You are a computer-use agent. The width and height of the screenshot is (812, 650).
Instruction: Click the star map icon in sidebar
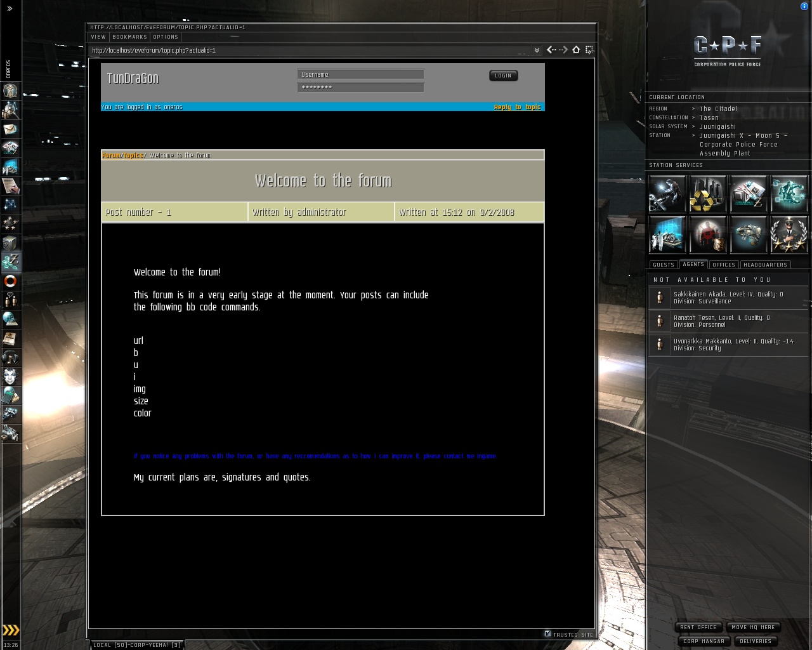click(11, 205)
